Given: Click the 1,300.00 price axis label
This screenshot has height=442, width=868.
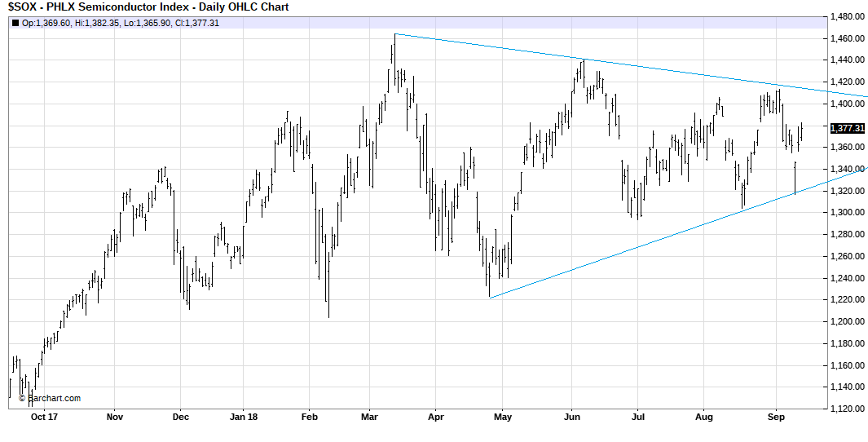Looking at the screenshot, I should 848,213.
